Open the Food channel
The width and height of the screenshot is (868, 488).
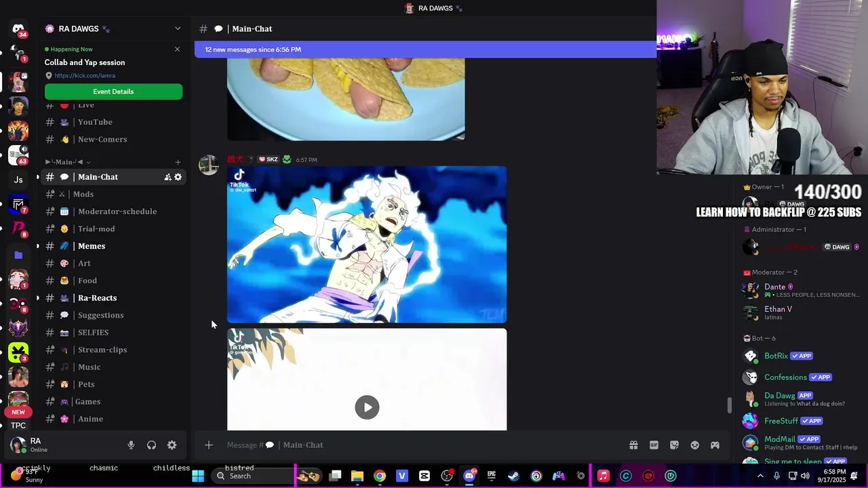113,281
